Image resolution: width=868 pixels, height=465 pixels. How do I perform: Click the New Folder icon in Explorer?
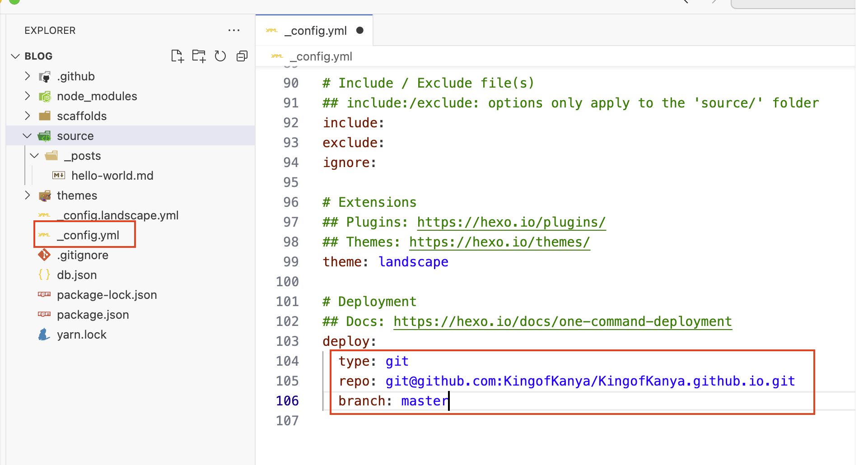[199, 56]
